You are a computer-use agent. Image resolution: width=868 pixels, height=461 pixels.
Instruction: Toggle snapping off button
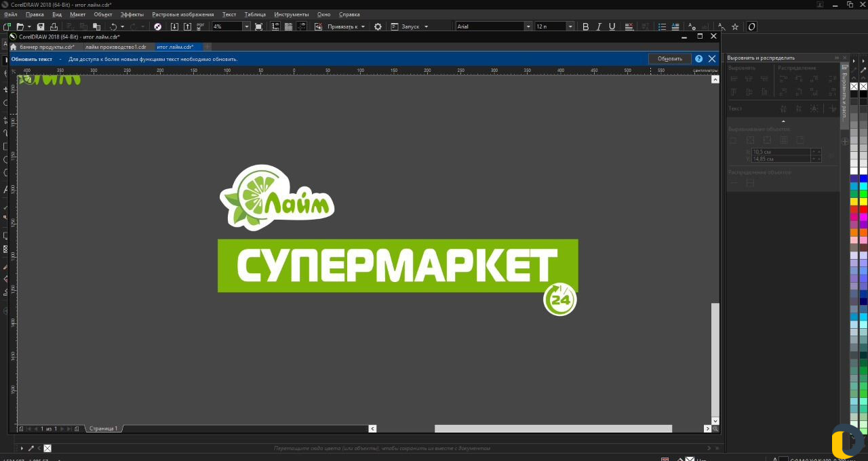point(318,26)
